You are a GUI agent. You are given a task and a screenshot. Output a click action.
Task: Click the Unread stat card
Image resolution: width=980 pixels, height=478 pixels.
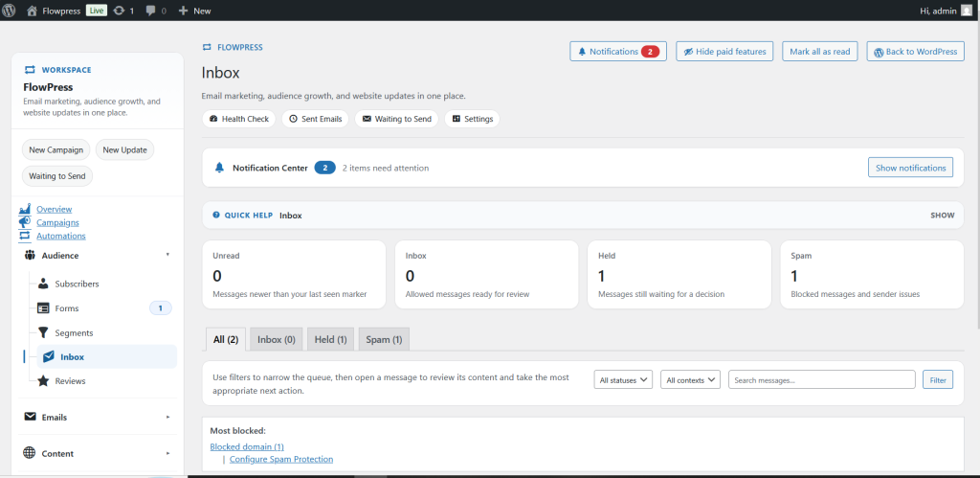click(294, 275)
